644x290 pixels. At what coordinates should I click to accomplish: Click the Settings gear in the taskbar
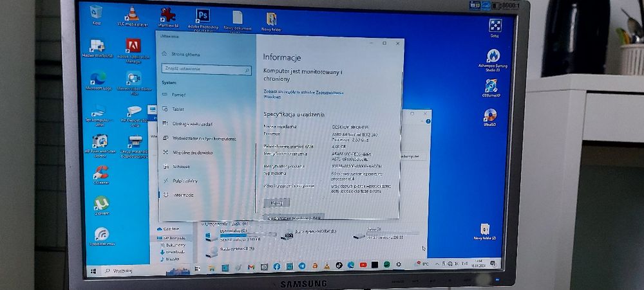399,264
